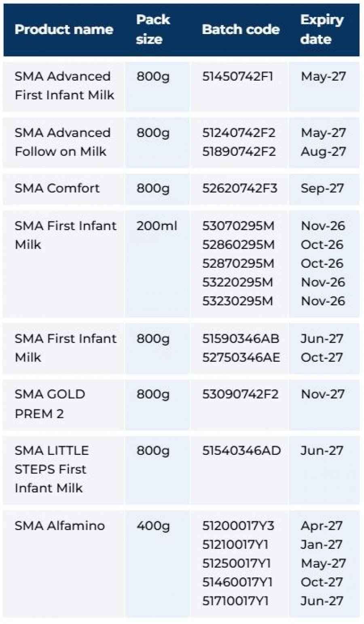The height and width of the screenshot is (624, 364).
Task: Click the Expiry date column header
Action: [x=322, y=30]
